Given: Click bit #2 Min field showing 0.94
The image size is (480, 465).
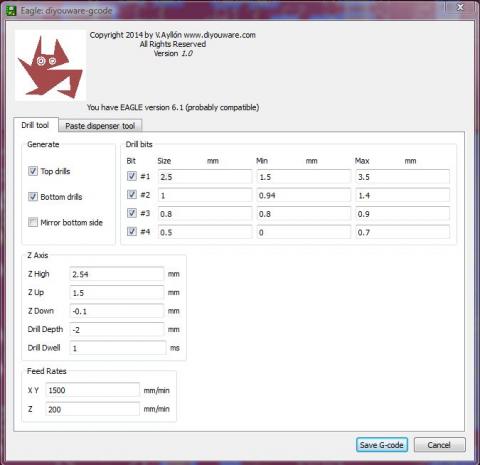Looking at the screenshot, I should [304, 195].
